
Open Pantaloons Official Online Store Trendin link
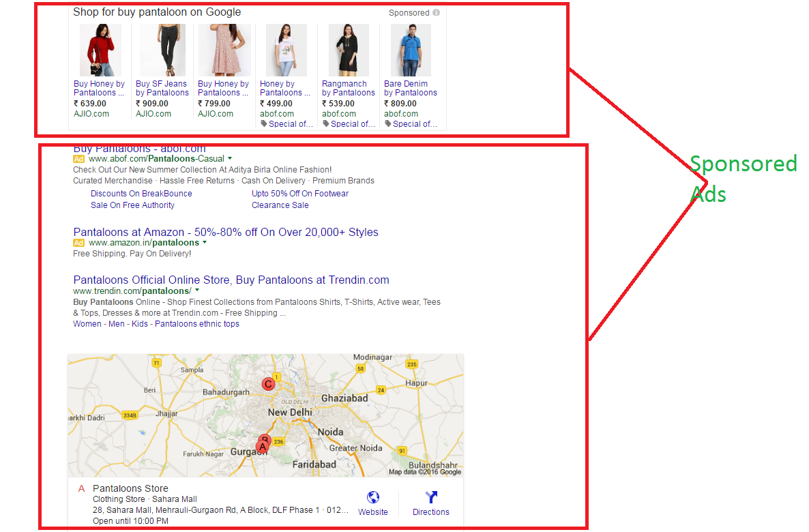pos(231,280)
